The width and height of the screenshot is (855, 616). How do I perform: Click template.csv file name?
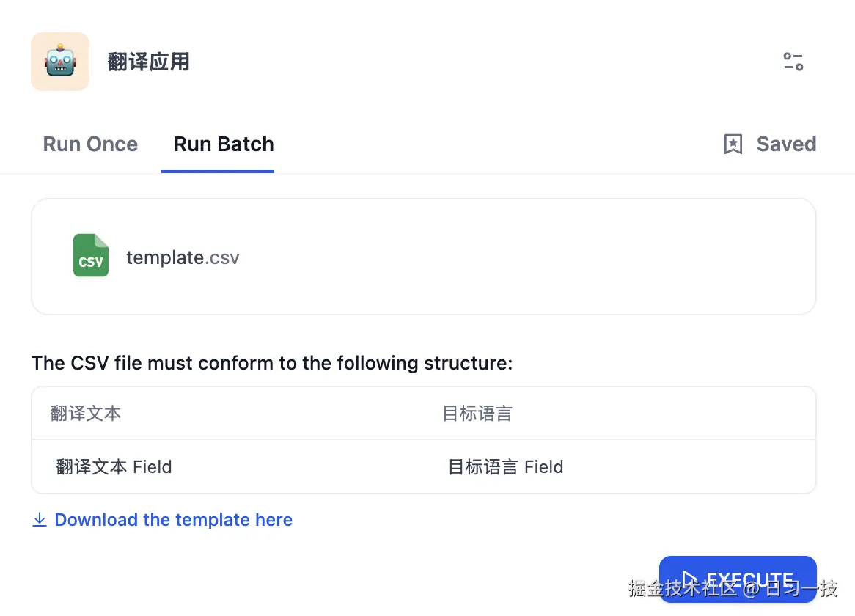click(183, 257)
